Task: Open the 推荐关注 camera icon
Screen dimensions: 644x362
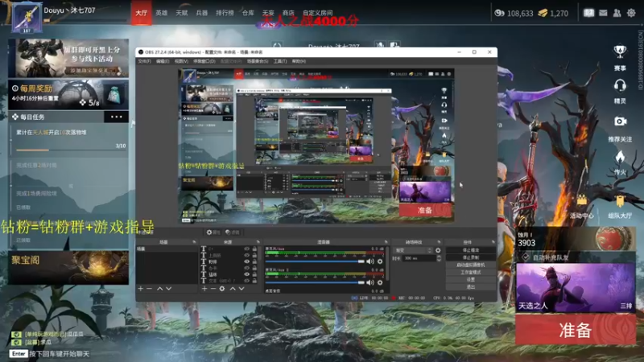Action: (620, 121)
